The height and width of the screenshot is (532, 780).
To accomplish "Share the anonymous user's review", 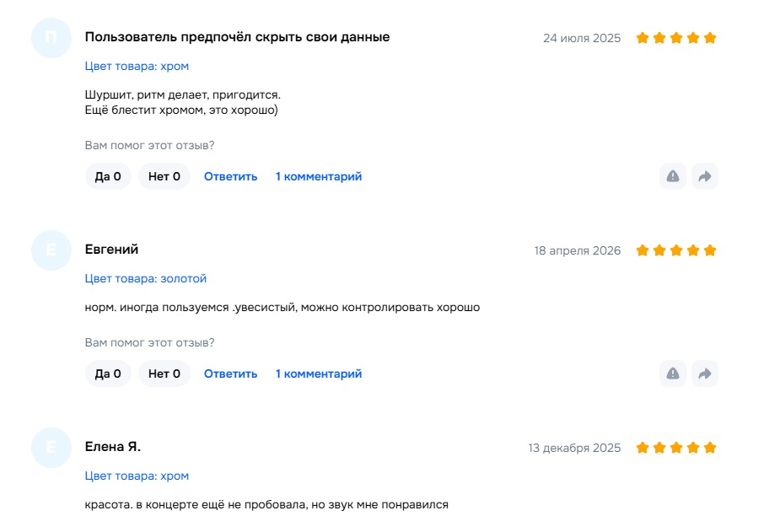I will [705, 176].
